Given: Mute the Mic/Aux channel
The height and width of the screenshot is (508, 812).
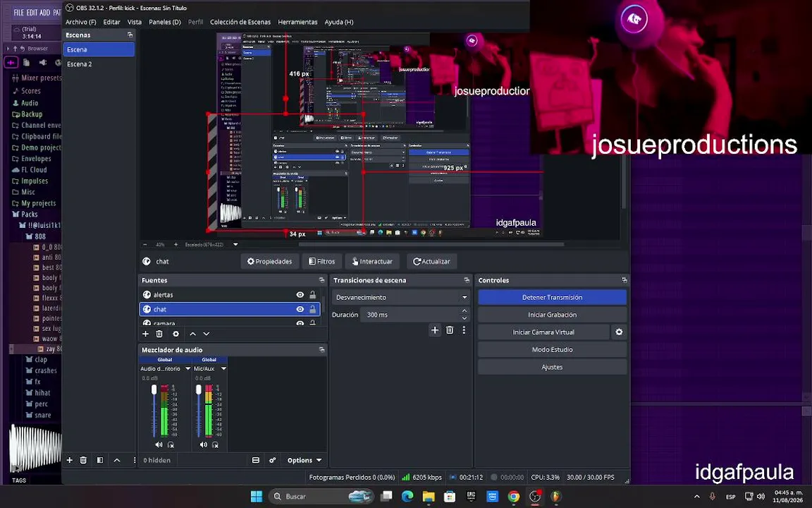Looking at the screenshot, I should coord(204,445).
